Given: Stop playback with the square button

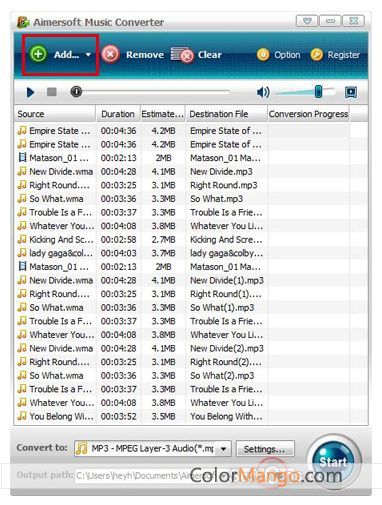Looking at the screenshot, I should 51,92.
